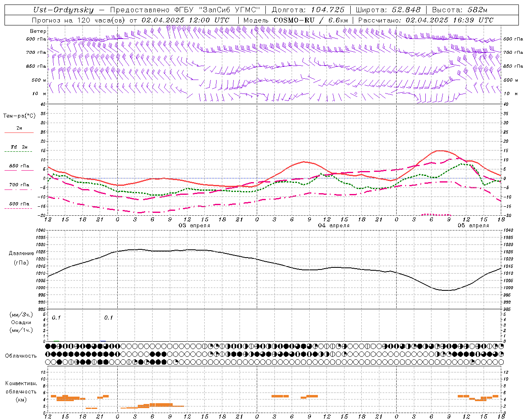Click the Конвективн. облачность label
The width and height of the screenshot is (525, 420).
click(x=21, y=388)
